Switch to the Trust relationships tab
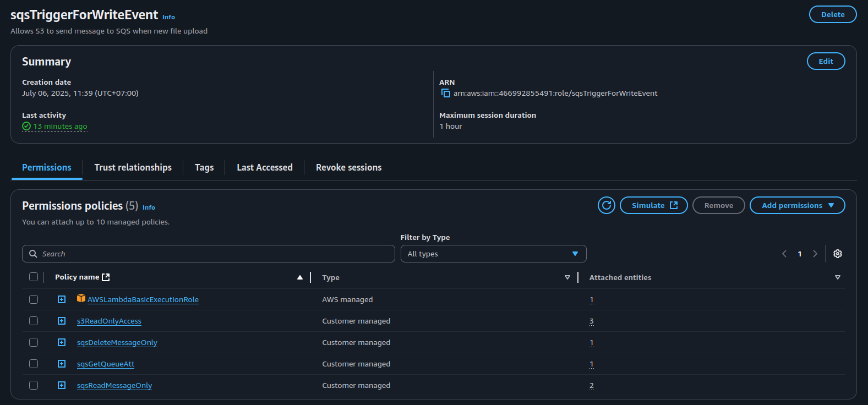Screen dimensions: 868x405 (x=133, y=167)
